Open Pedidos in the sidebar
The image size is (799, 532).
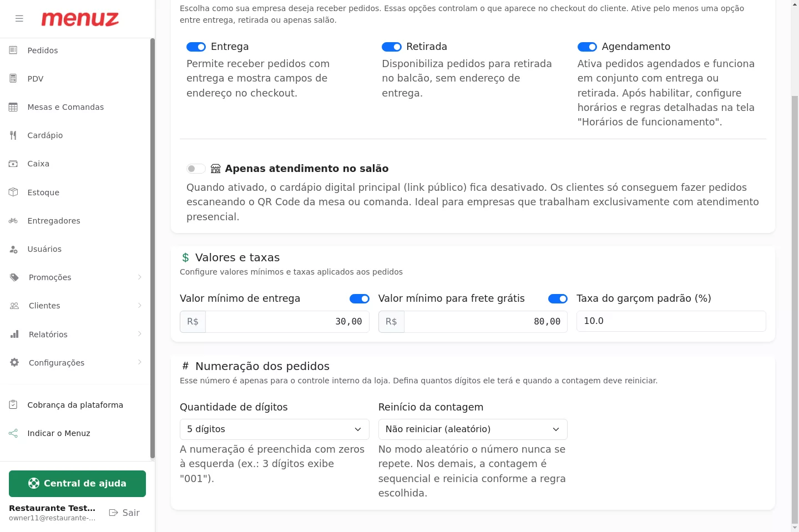(75, 50)
